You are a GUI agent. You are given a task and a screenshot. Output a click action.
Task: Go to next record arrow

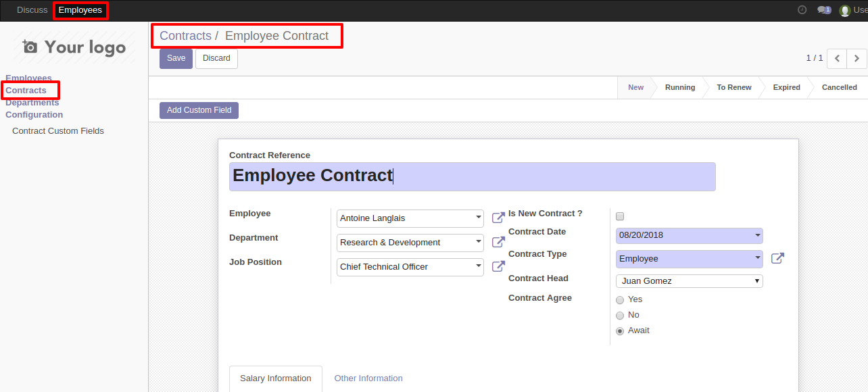857,59
